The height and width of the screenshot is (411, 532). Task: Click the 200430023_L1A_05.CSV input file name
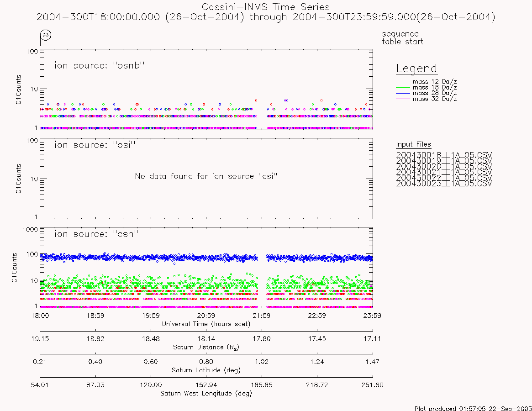444,184
